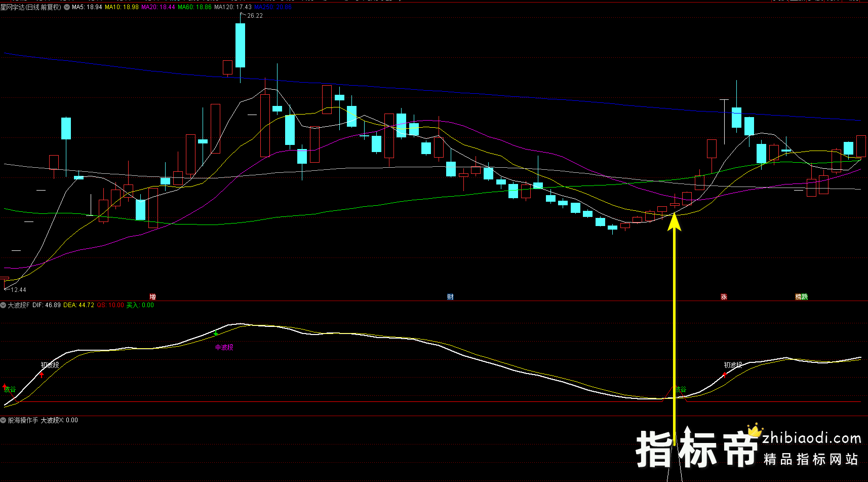The width and height of the screenshot is (868, 482).
Task: Click the 榜跌 event marker
Action: coord(801,297)
